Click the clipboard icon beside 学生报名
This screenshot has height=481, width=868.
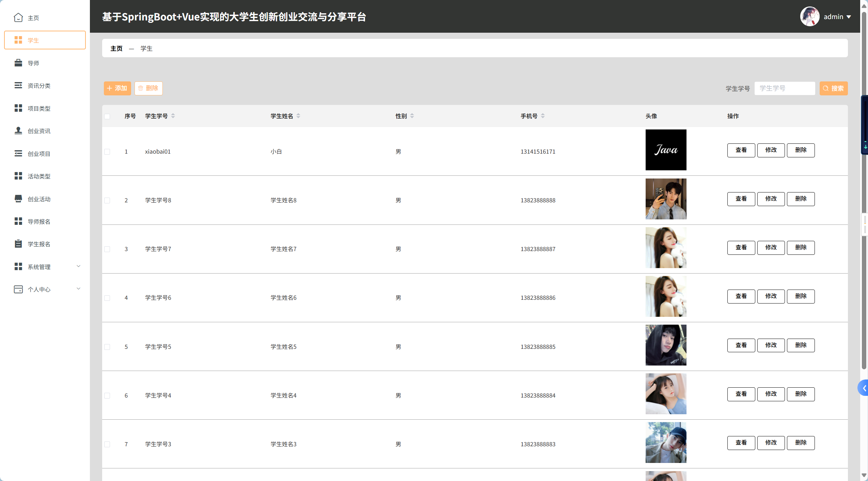pos(18,244)
